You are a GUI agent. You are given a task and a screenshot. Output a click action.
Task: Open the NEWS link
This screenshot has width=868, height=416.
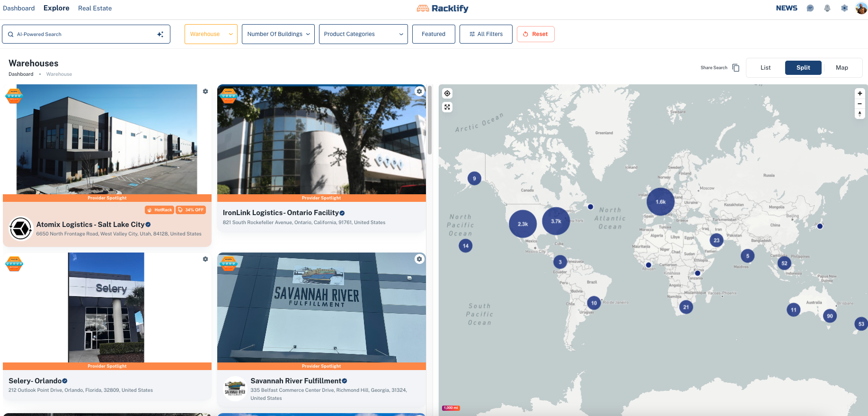[787, 8]
